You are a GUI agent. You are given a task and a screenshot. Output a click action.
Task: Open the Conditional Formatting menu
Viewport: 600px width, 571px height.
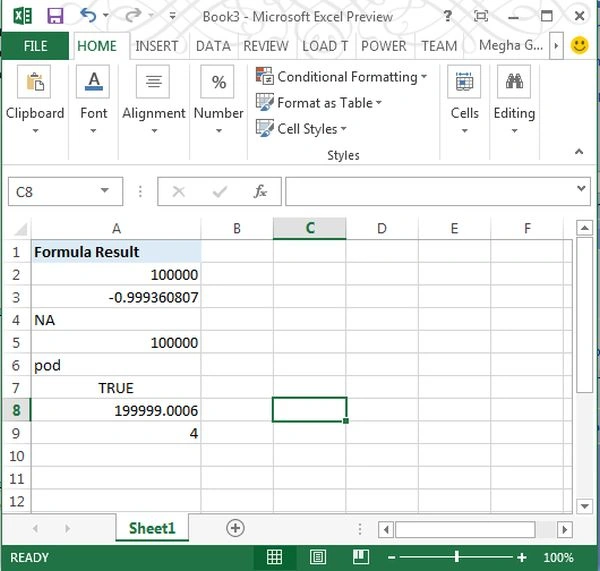click(341, 77)
